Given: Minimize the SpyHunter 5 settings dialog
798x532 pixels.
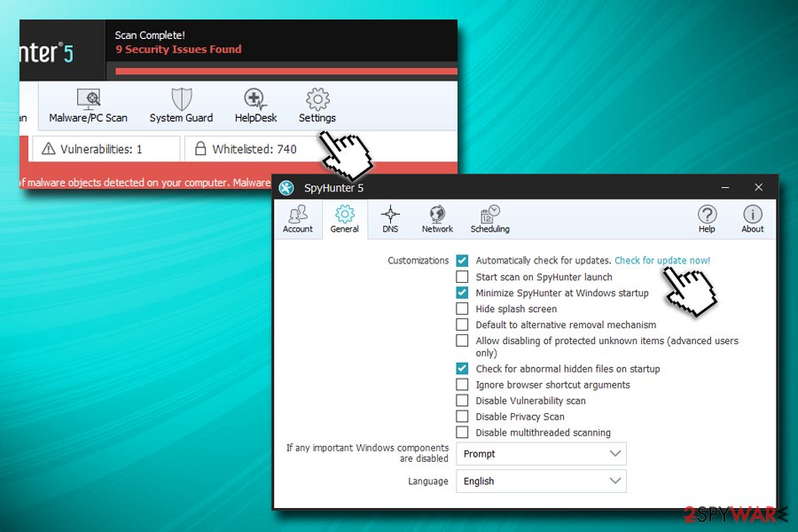Looking at the screenshot, I should coord(725,188).
